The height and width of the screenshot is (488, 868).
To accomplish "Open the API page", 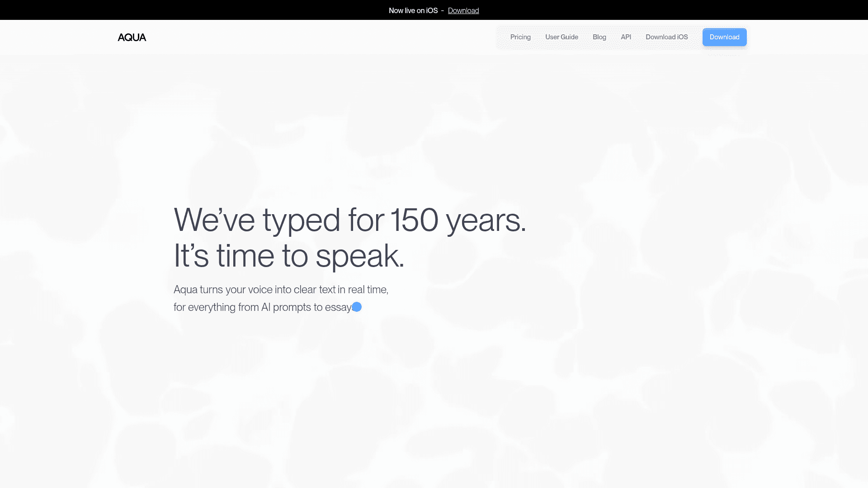I will (626, 37).
